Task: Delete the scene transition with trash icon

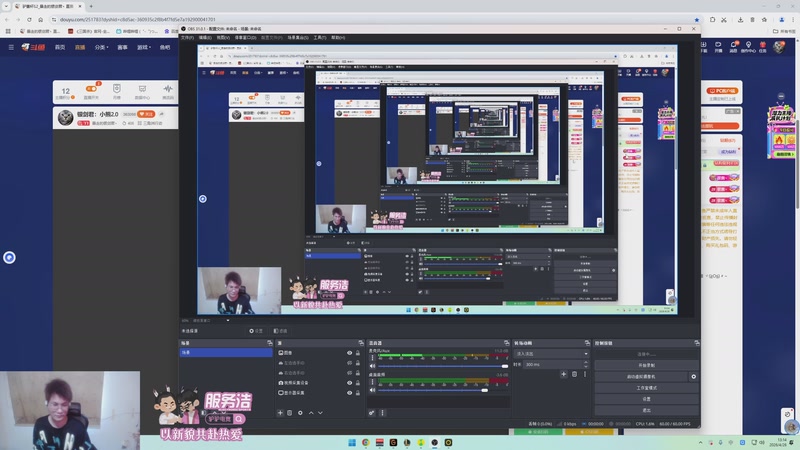Action: click(x=574, y=374)
